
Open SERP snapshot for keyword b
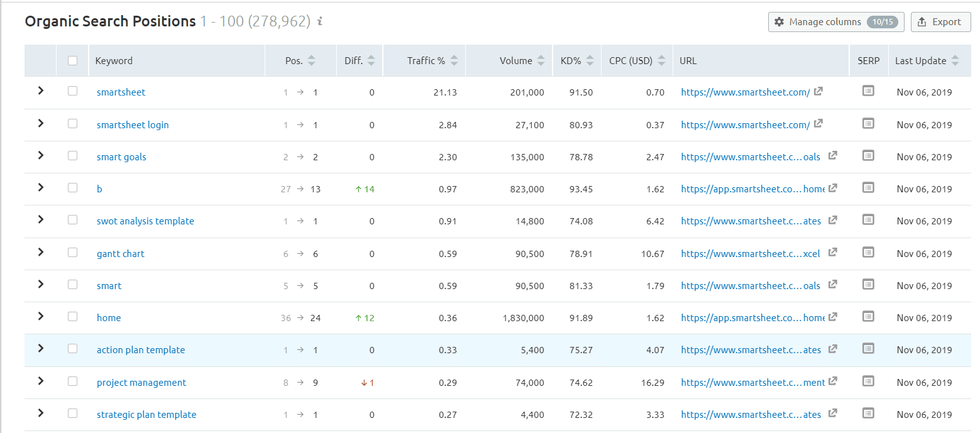868,187
